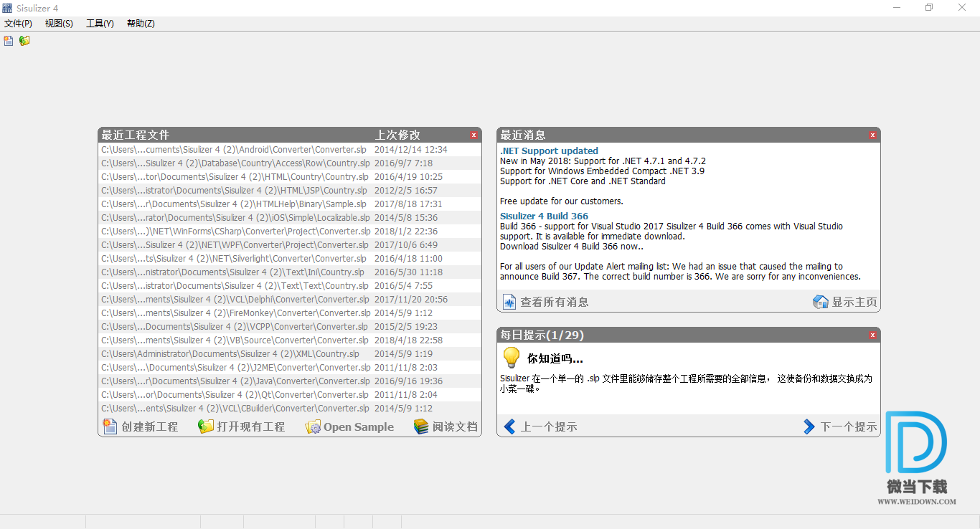Click the 查看所有消息 link text
This screenshot has height=529, width=980.
click(555, 302)
